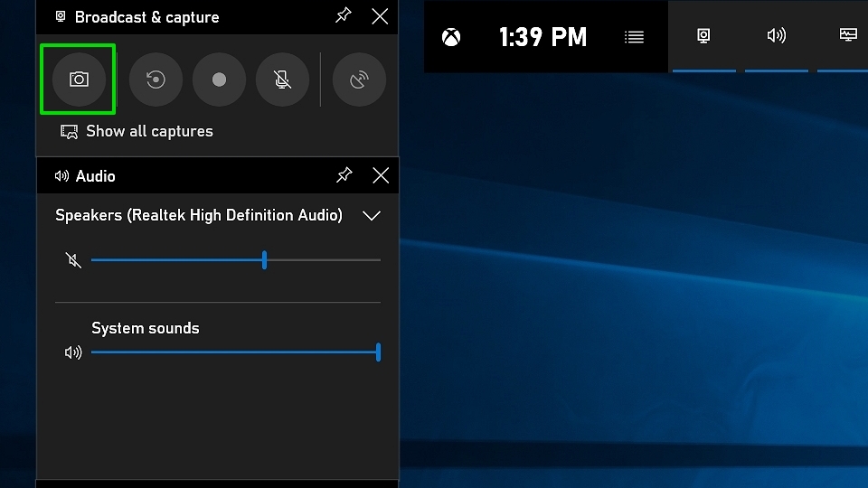
Task: Pin the Broadcast & capture panel
Action: click(x=344, y=16)
